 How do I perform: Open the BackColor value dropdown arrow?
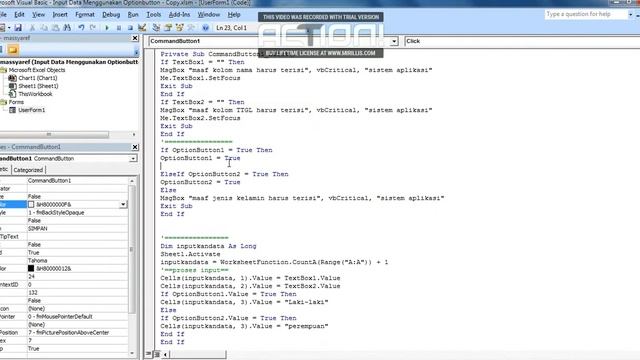123,204
